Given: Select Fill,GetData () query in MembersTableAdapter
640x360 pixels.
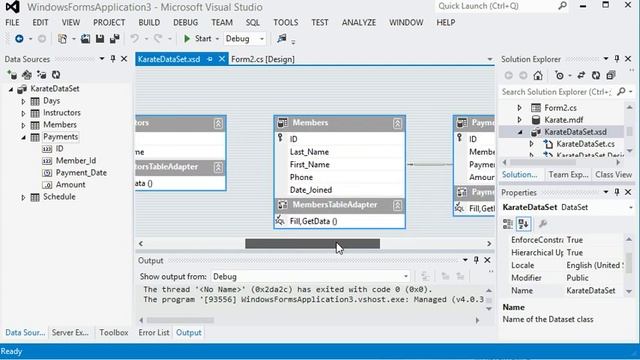Looking at the screenshot, I should 313,221.
